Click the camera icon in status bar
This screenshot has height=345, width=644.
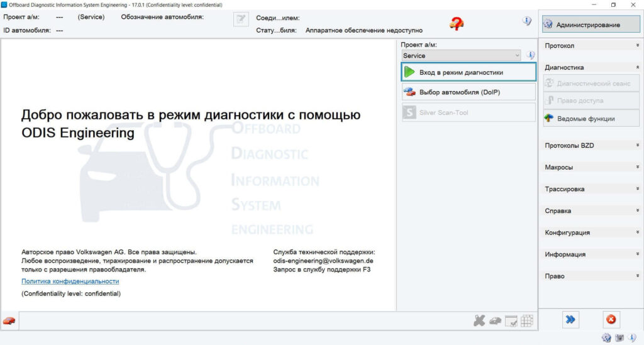click(x=619, y=337)
